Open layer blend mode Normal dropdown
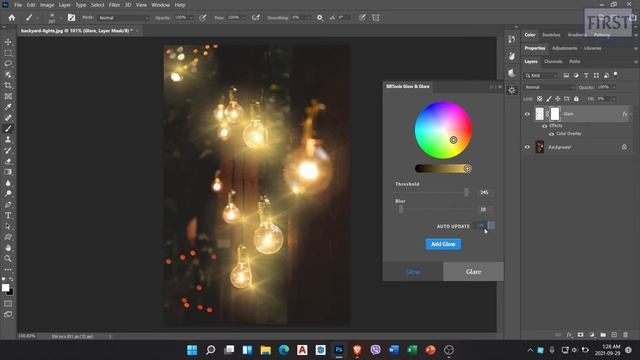 [549, 87]
